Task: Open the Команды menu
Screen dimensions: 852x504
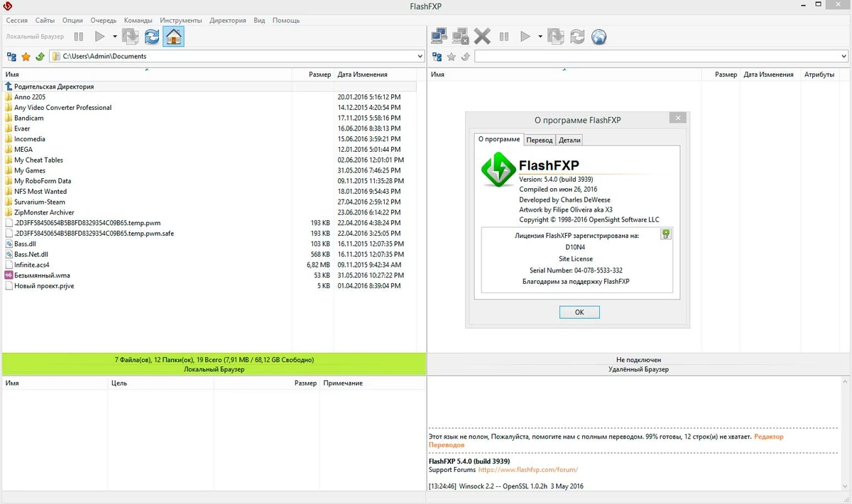Action: [138, 20]
